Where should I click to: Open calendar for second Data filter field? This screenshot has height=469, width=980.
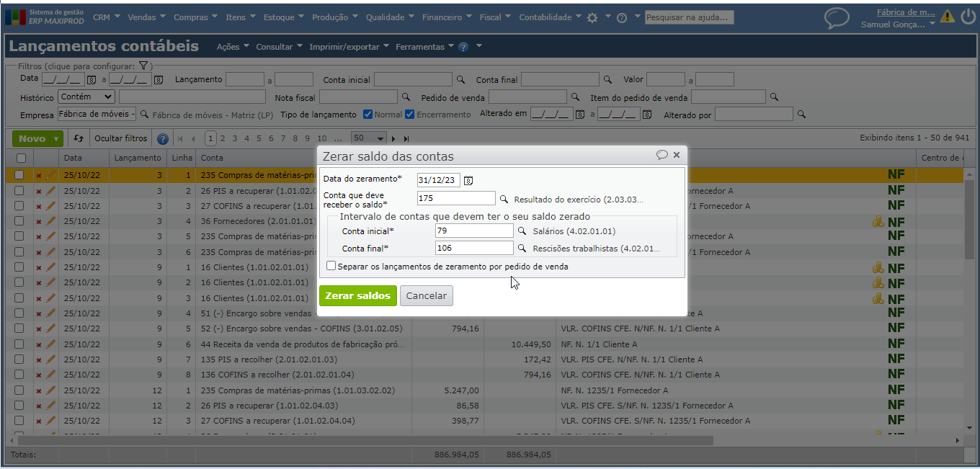159,80
